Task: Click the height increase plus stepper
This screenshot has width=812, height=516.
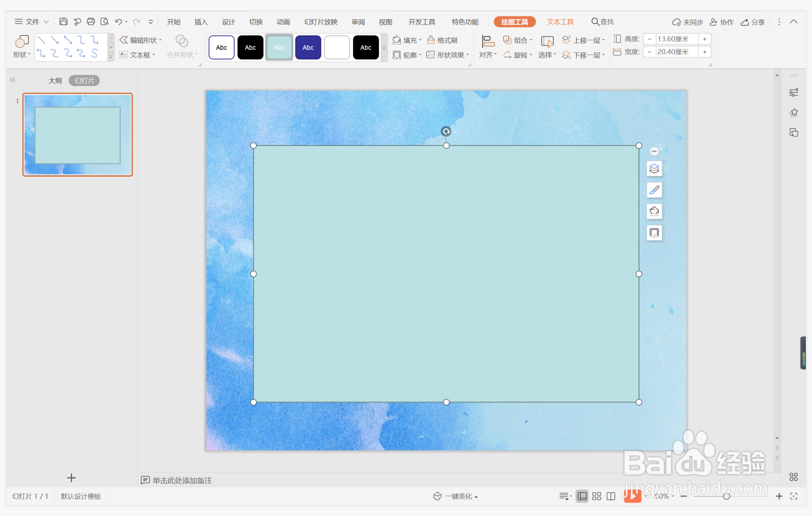Action: [x=704, y=39]
